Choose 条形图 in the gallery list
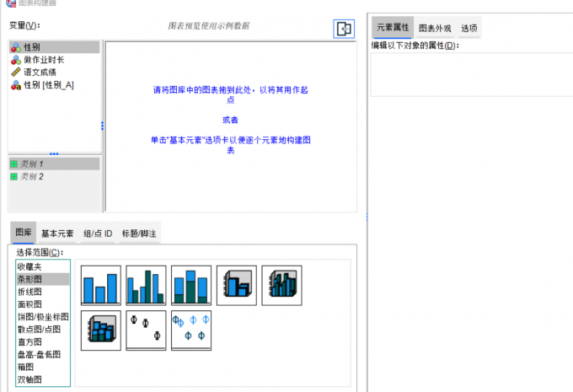The image size is (573, 392). tap(43, 279)
